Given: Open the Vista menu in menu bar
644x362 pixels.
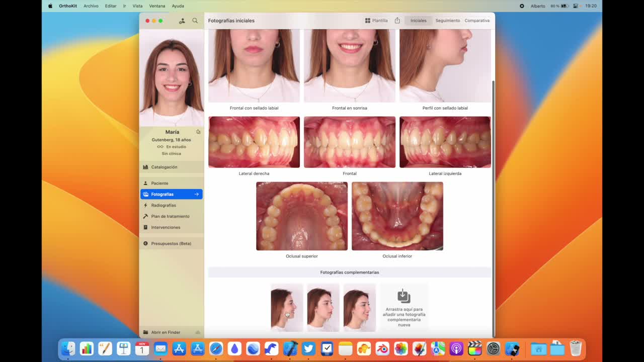Looking at the screenshot, I should [x=137, y=6].
